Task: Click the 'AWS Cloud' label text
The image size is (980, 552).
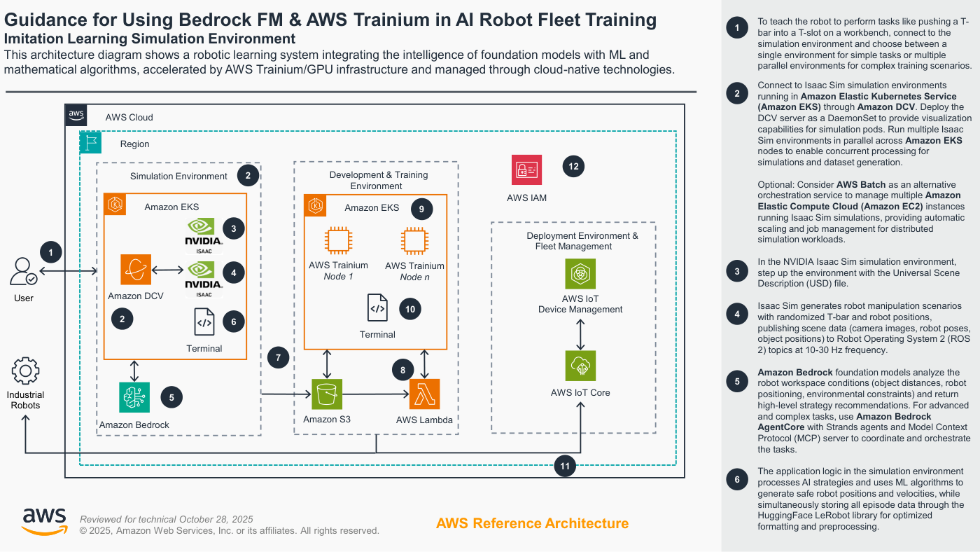Action: (129, 117)
